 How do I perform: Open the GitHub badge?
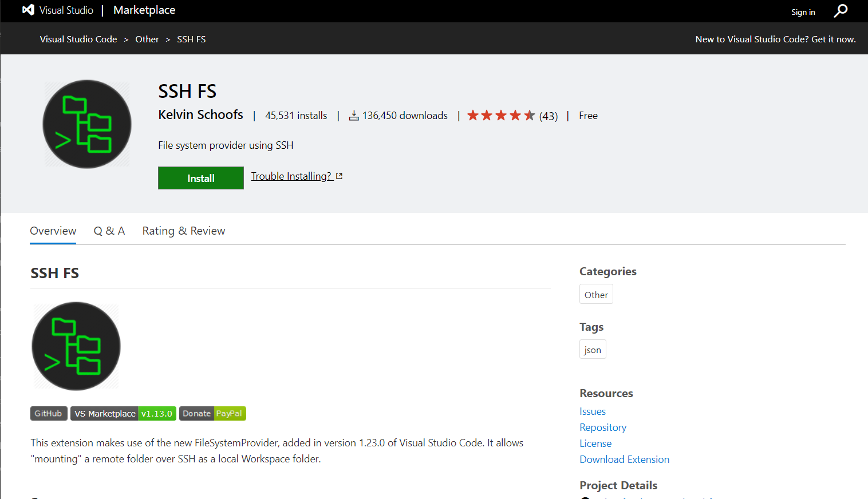tap(49, 413)
